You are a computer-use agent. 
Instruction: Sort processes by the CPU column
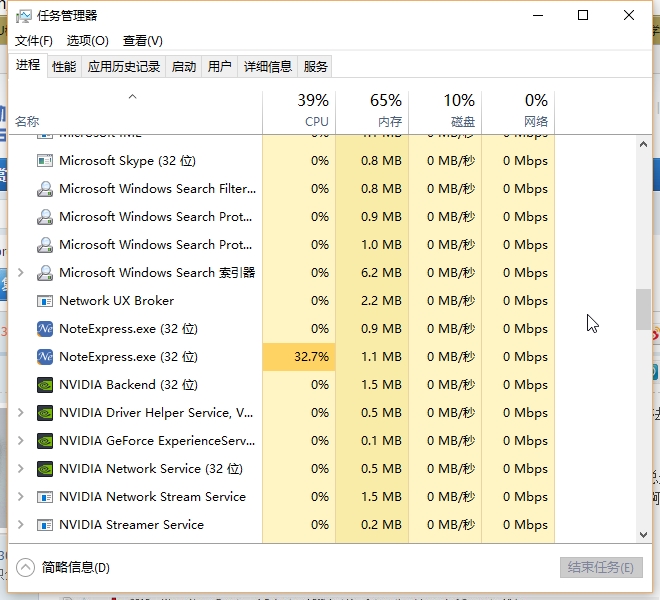[x=299, y=112]
